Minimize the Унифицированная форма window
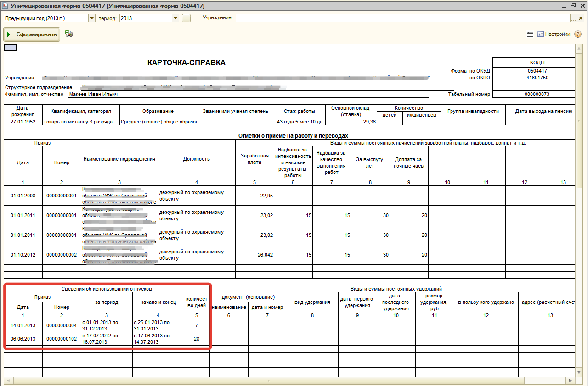This screenshot has height=386, width=588. pos(564,6)
